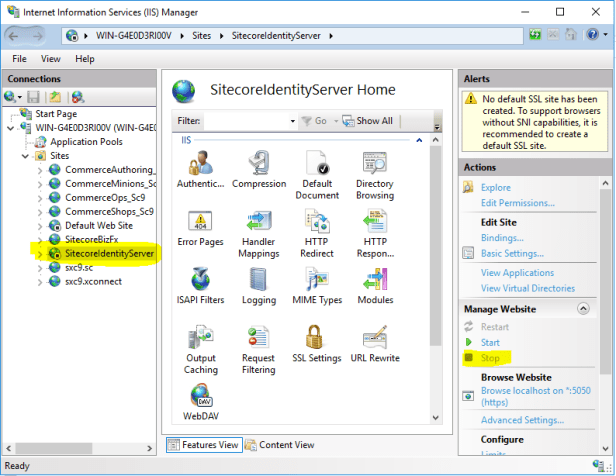616x476 pixels.
Task: Open the URL Rewrite feature
Action: pyautogui.click(x=375, y=338)
